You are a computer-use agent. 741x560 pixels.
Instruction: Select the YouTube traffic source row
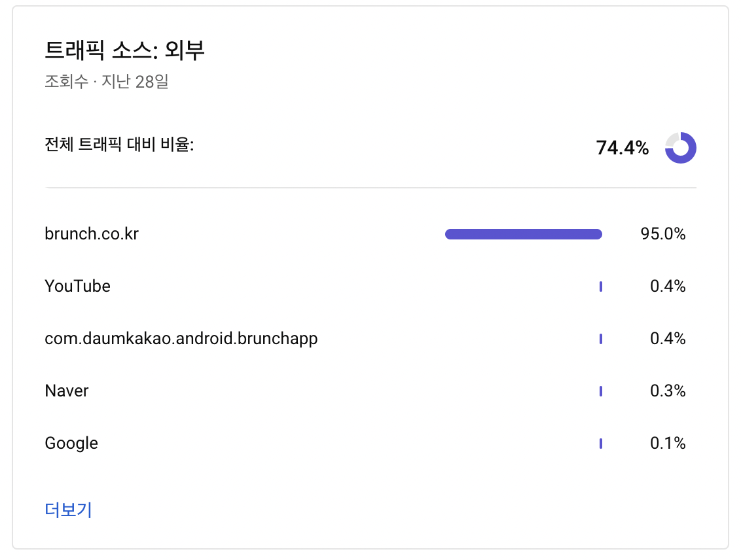tap(365, 286)
